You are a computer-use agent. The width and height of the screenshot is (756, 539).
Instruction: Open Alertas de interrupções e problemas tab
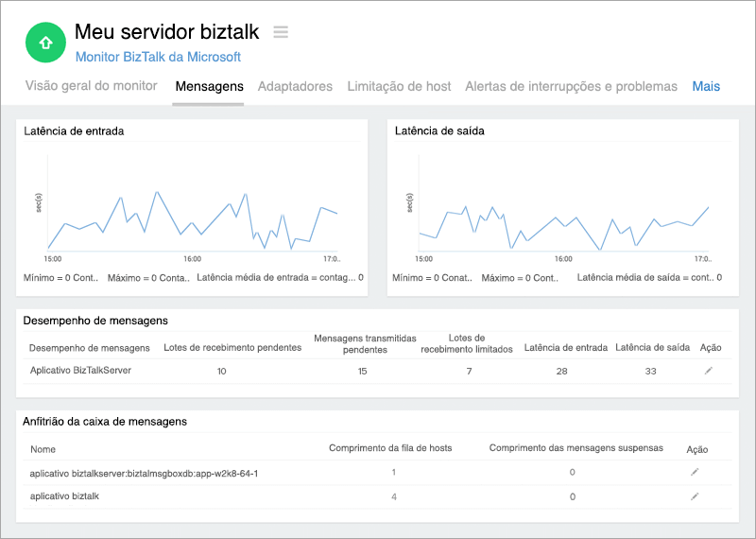pyautogui.click(x=572, y=86)
